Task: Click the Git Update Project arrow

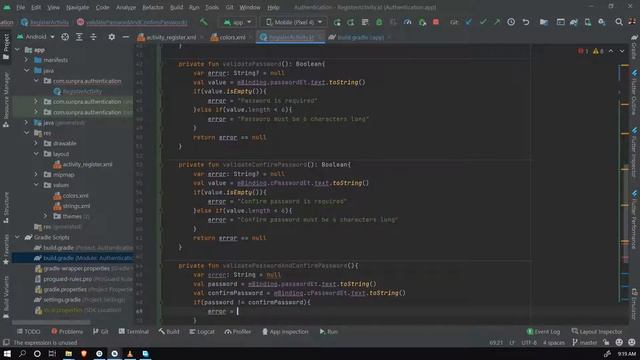Action: pyautogui.click(x=469, y=22)
